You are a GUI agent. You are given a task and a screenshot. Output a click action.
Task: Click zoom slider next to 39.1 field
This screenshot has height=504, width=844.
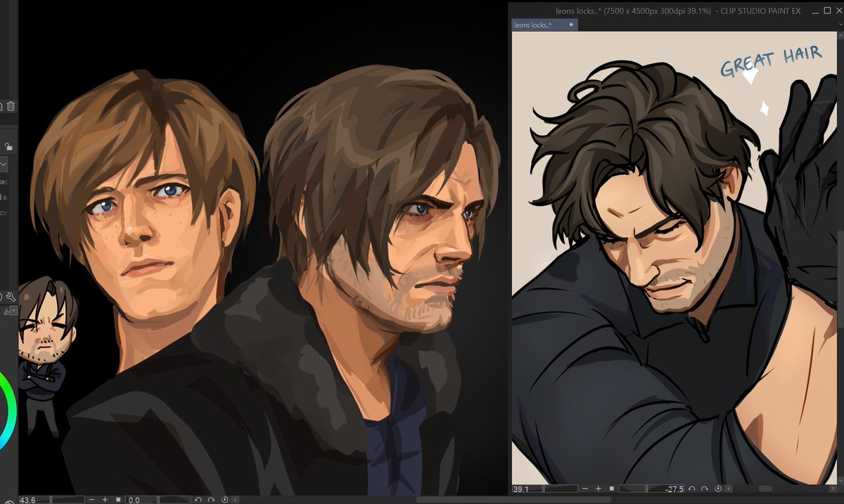[561, 489]
